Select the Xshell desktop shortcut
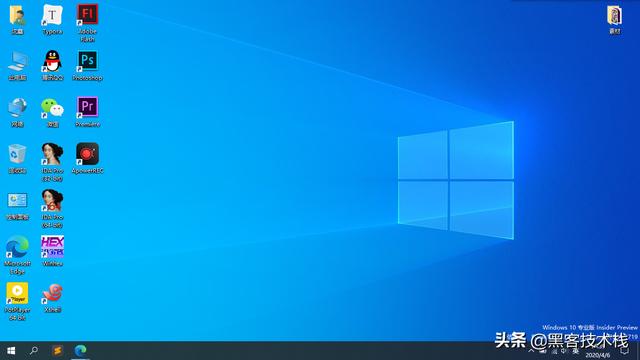 52,298
